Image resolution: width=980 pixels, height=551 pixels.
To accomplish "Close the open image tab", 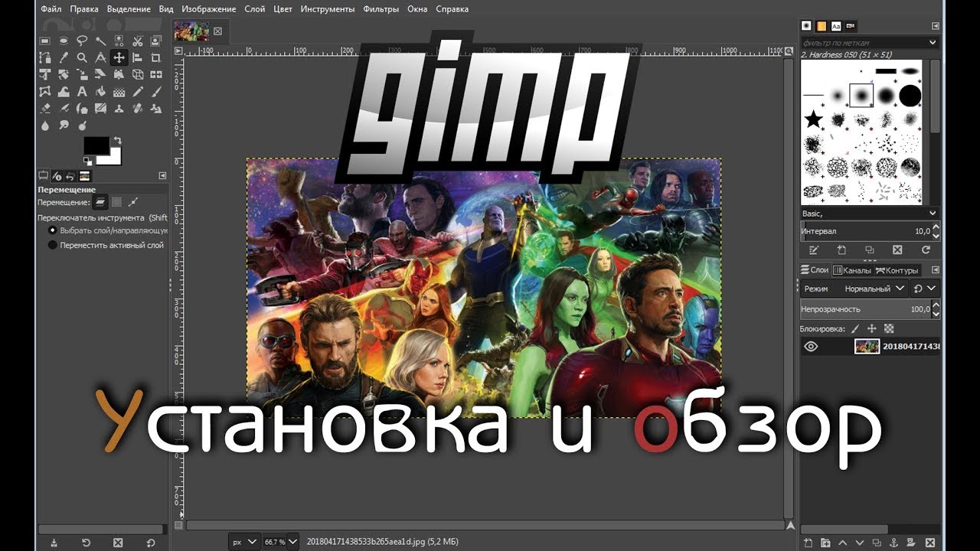I will pos(218,31).
